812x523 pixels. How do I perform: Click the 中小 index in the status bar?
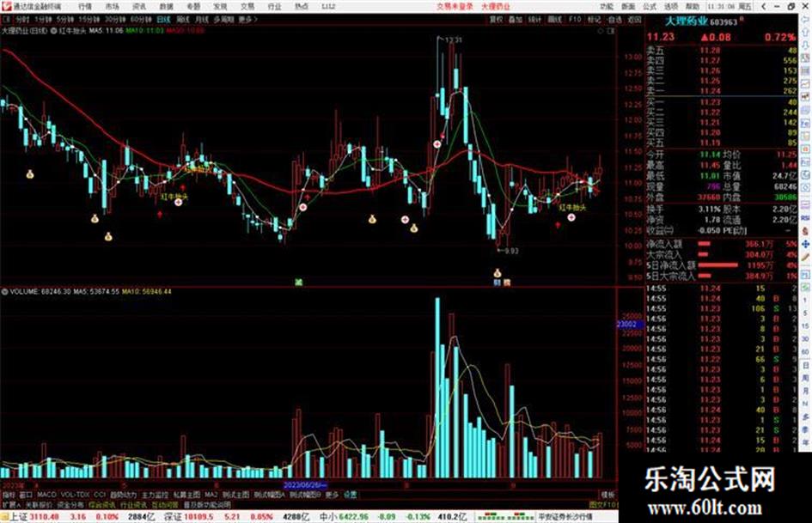[x=327, y=517]
